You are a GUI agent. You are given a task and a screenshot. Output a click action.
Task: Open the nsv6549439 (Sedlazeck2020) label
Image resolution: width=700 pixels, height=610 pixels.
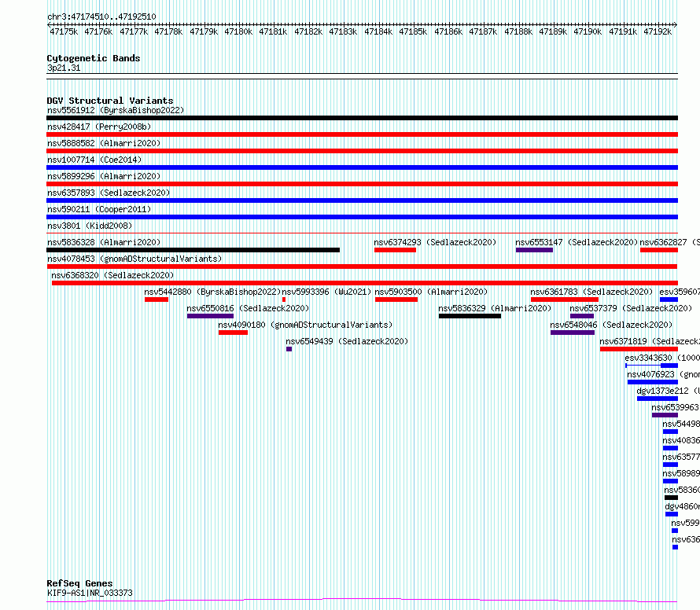(x=347, y=341)
